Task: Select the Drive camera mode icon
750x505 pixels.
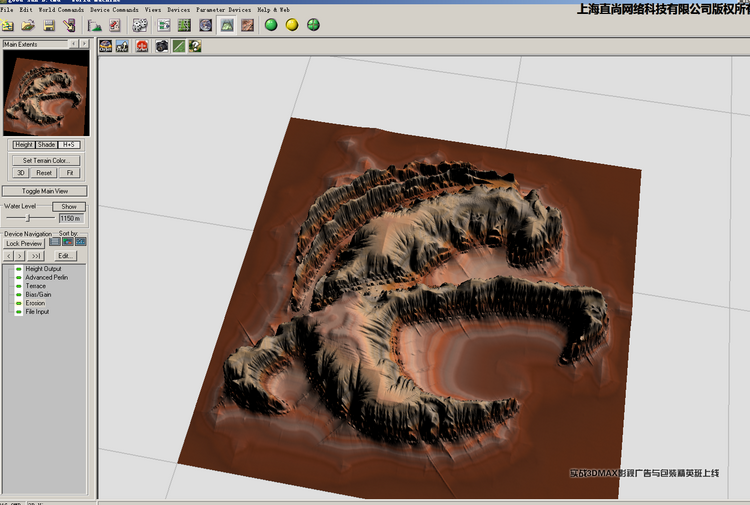Action: (x=122, y=46)
